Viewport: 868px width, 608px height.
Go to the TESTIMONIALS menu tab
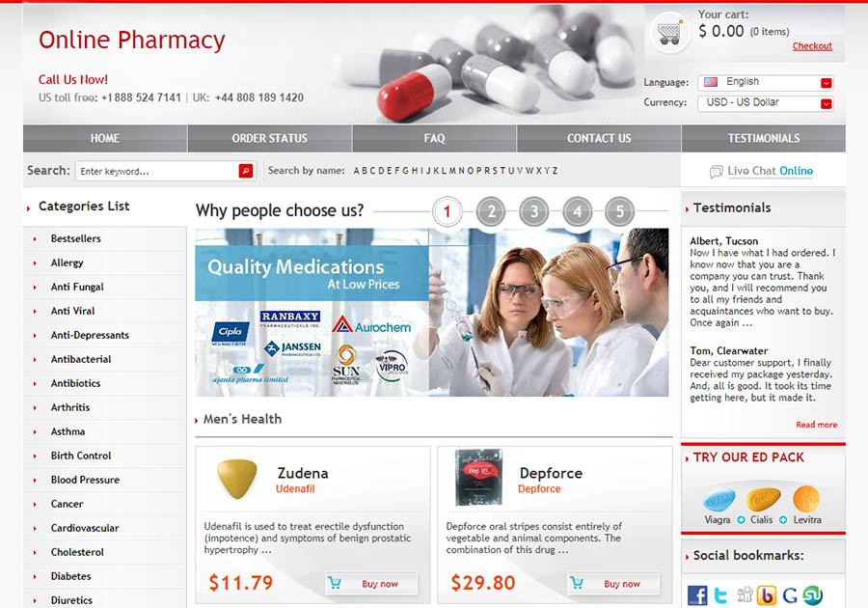coord(764,138)
